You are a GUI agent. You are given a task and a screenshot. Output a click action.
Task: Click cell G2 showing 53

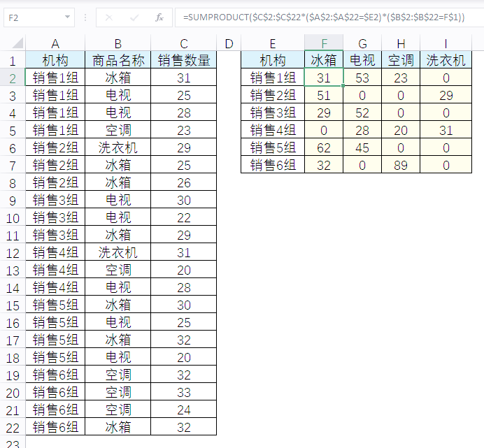coord(362,78)
